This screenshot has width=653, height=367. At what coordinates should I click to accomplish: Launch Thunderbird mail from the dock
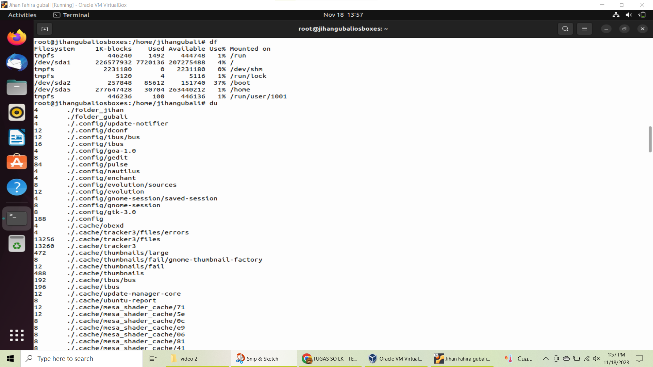[17, 62]
